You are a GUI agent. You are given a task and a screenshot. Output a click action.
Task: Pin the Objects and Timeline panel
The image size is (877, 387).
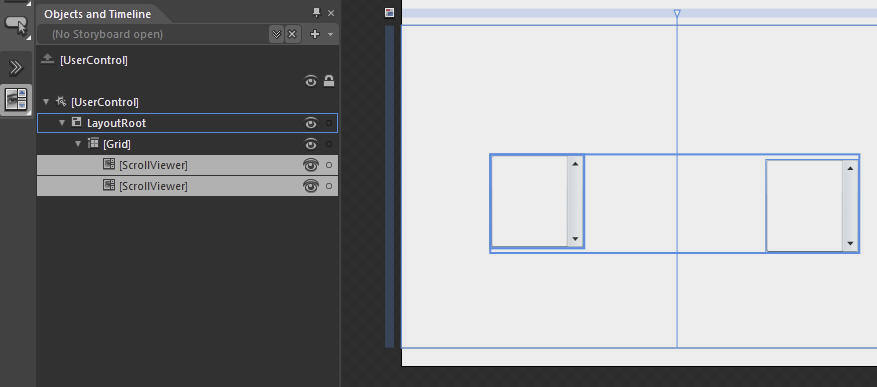point(317,13)
